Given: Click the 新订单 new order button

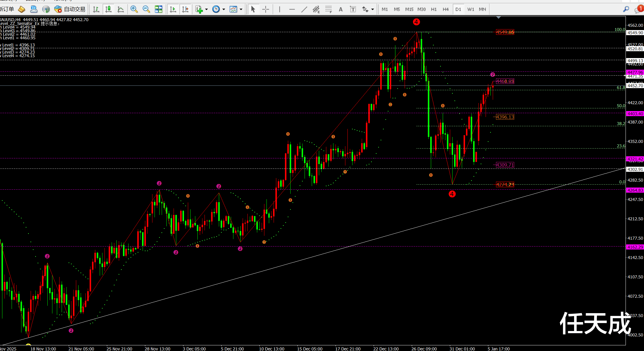Looking at the screenshot, I should [7, 9].
